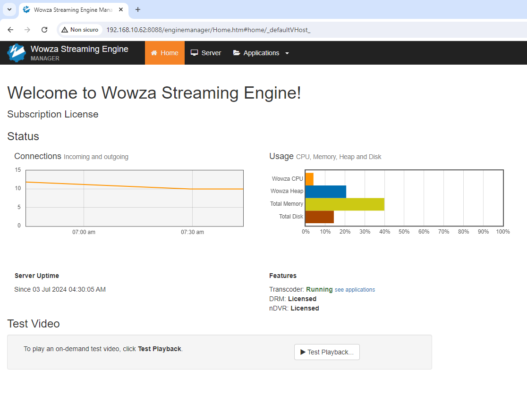527x420 pixels.
Task: Click the browser reload icon
Action: coord(44,30)
